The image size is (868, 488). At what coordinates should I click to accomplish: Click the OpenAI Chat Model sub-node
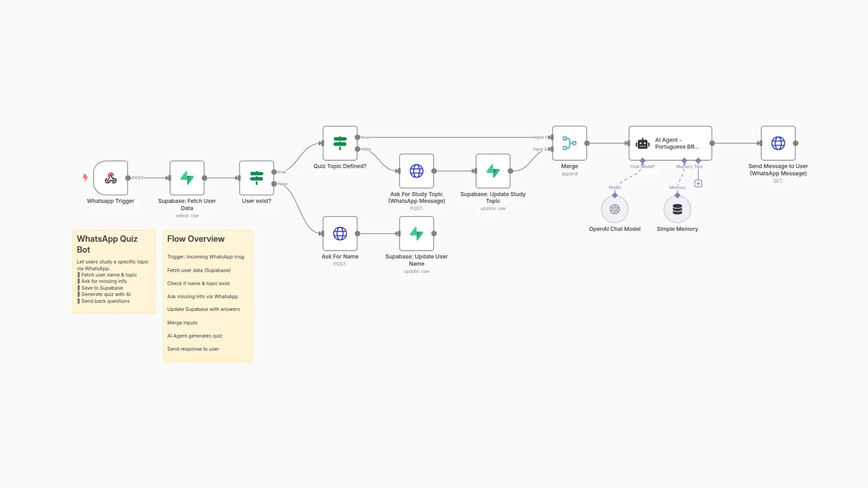(x=614, y=209)
